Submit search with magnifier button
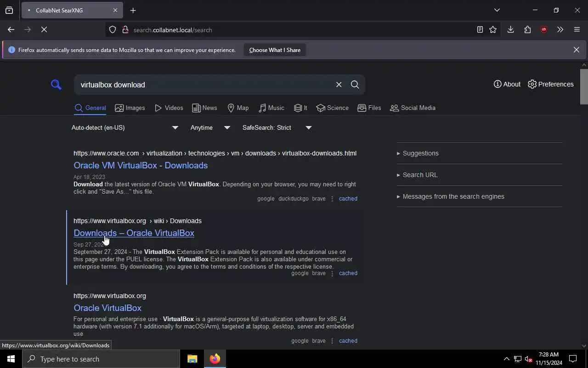Screen dimensions: 588x368 click(x=355, y=85)
